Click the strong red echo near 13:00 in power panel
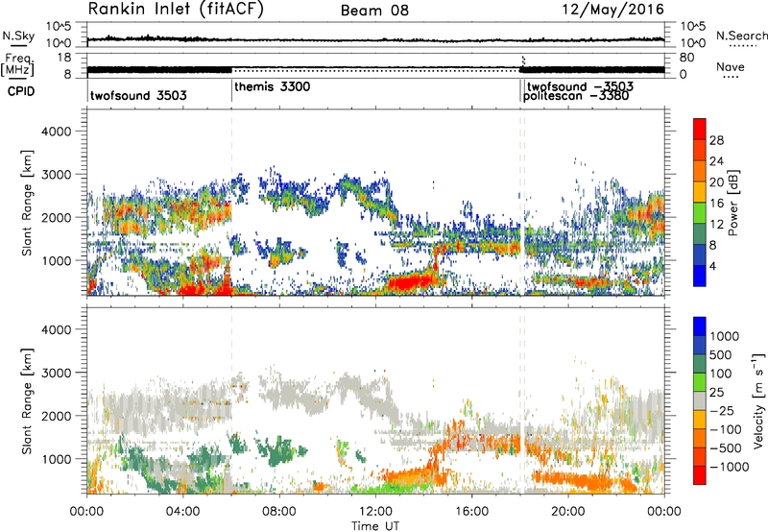 point(409,282)
